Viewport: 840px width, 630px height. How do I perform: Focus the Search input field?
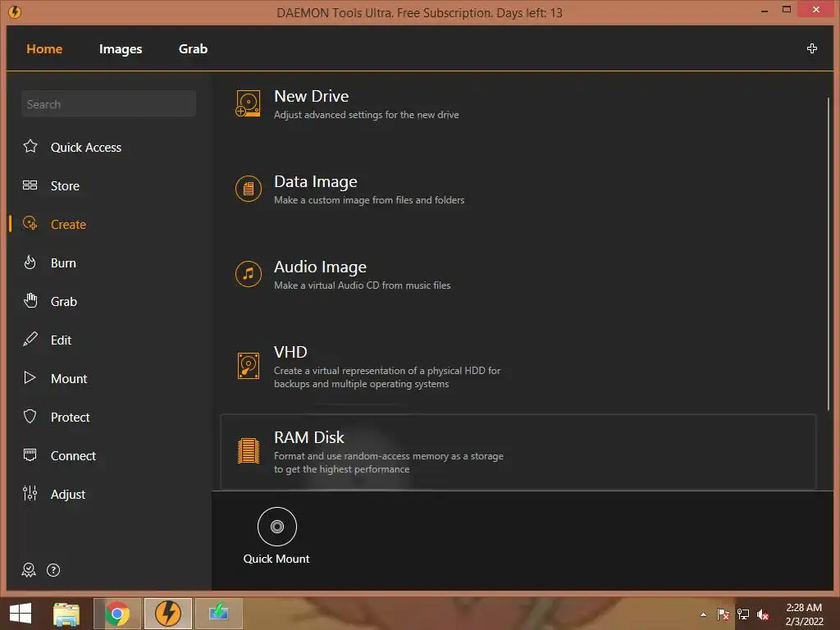point(108,103)
